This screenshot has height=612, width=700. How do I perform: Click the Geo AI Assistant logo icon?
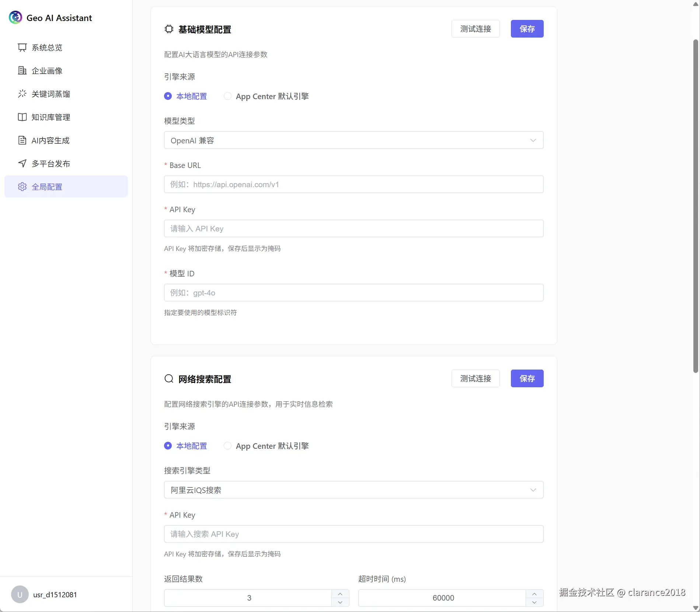15,17
